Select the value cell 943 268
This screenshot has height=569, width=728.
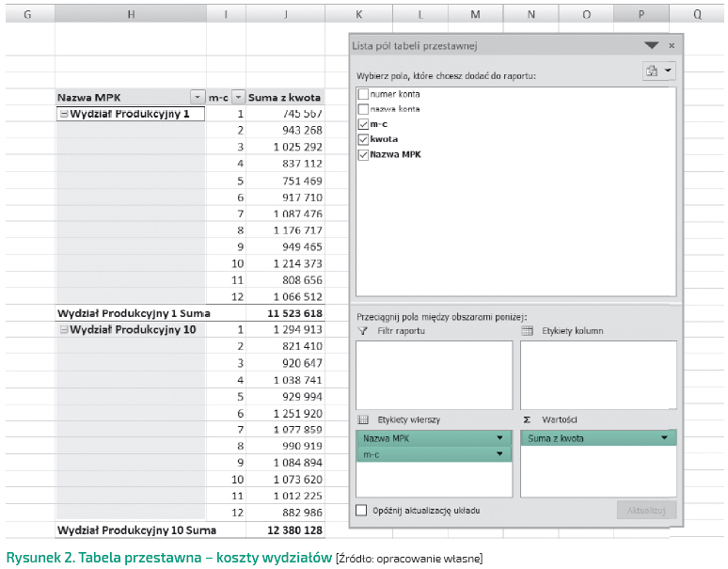pos(285,131)
